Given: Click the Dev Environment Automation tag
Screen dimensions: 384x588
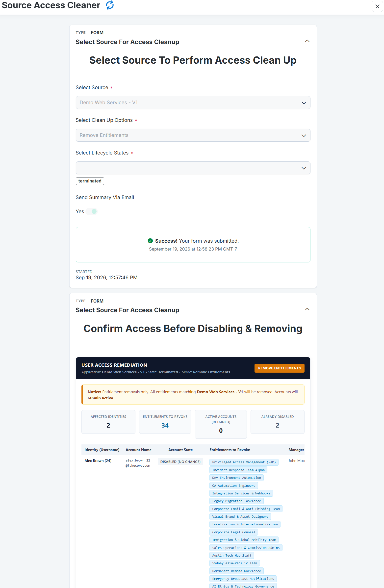Looking at the screenshot, I should (236, 478).
